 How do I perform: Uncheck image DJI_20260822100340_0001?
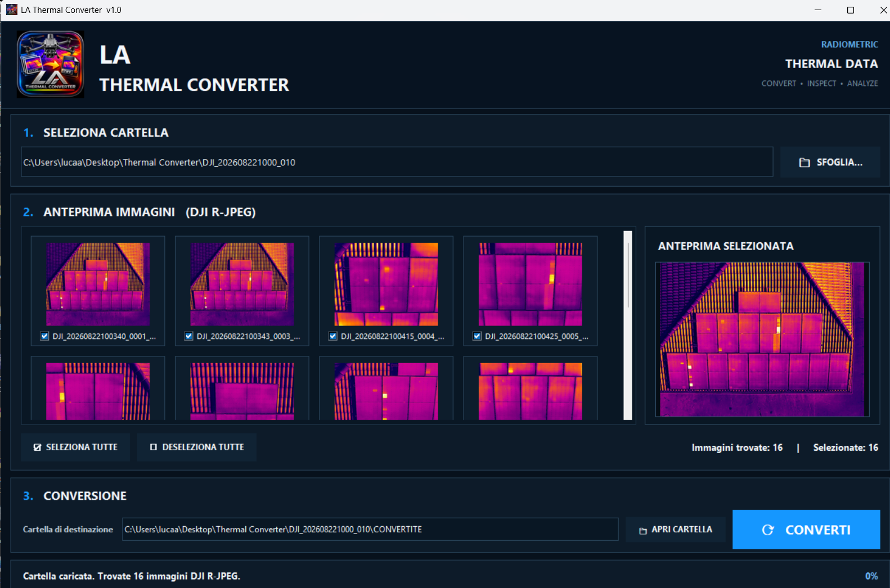click(x=44, y=336)
